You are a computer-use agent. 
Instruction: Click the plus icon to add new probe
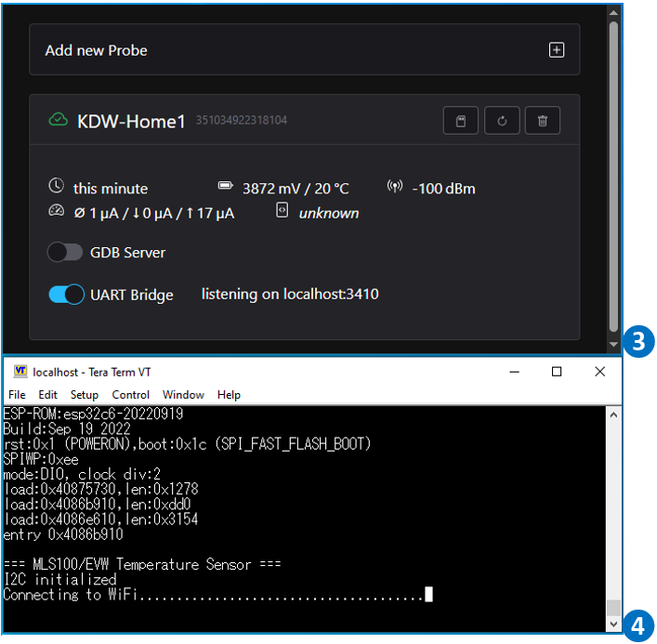click(x=556, y=50)
